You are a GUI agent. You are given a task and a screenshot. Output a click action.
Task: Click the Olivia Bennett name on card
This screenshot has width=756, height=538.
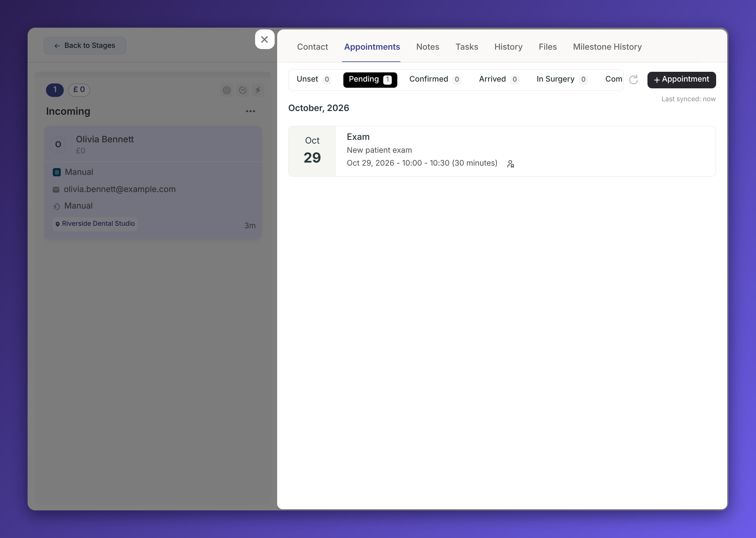[105, 139]
